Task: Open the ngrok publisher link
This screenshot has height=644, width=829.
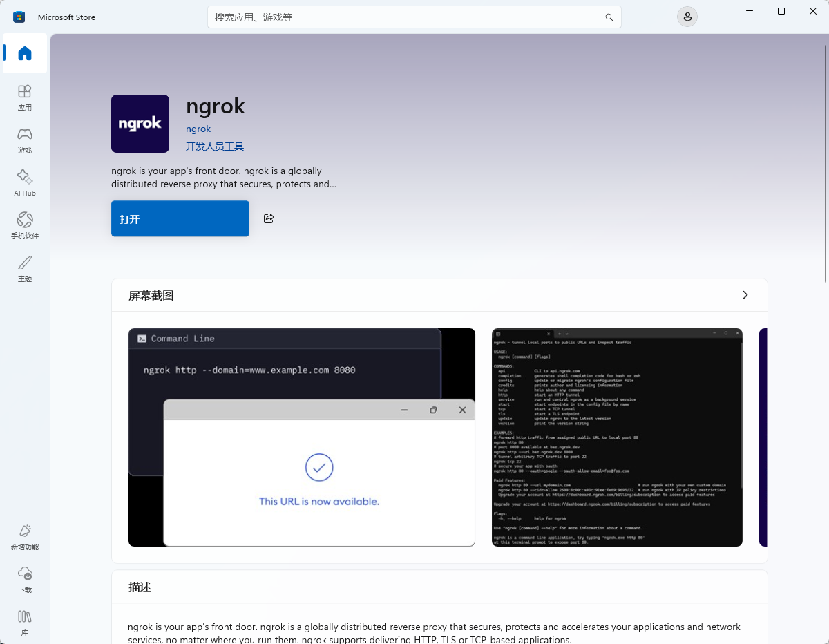Action: click(198, 129)
